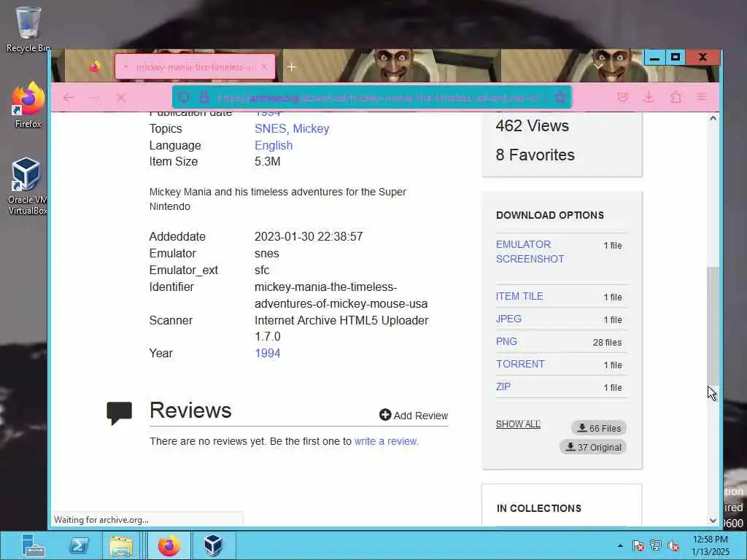Click the scroll down arrow of the page
This screenshot has height=560, width=747.
pyautogui.click(x=713, y=521)
